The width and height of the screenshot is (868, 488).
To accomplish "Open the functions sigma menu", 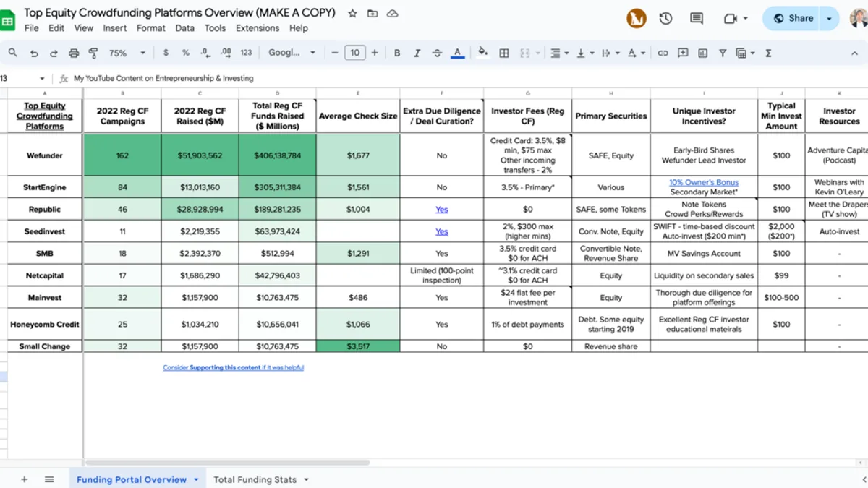I will (x=768, y=53).
